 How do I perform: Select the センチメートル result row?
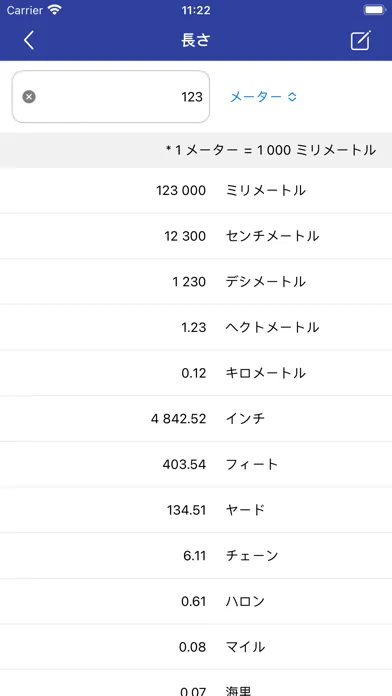tap(196, 236)
